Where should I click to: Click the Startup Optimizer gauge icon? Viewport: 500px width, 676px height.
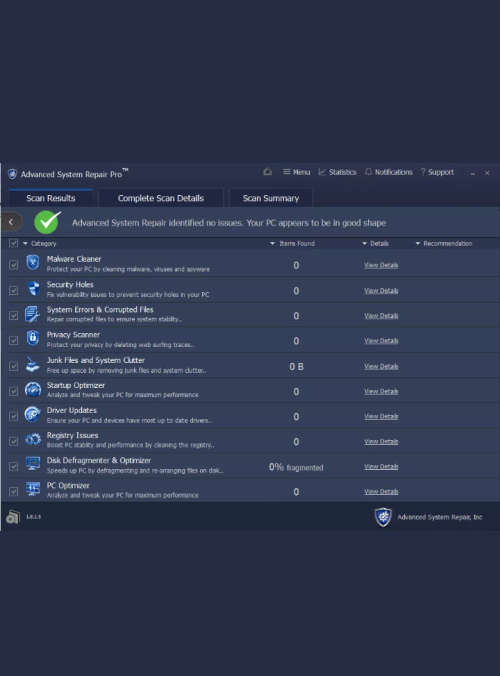33,389
